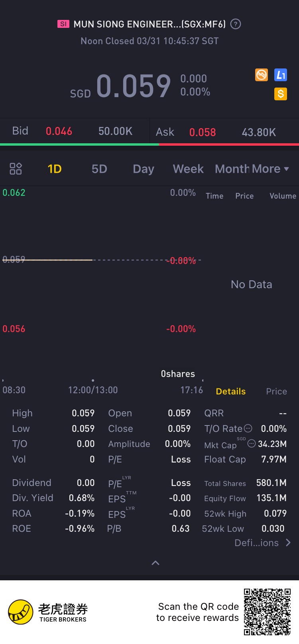Switch chart to 1D view

click(x=55, y=169)
